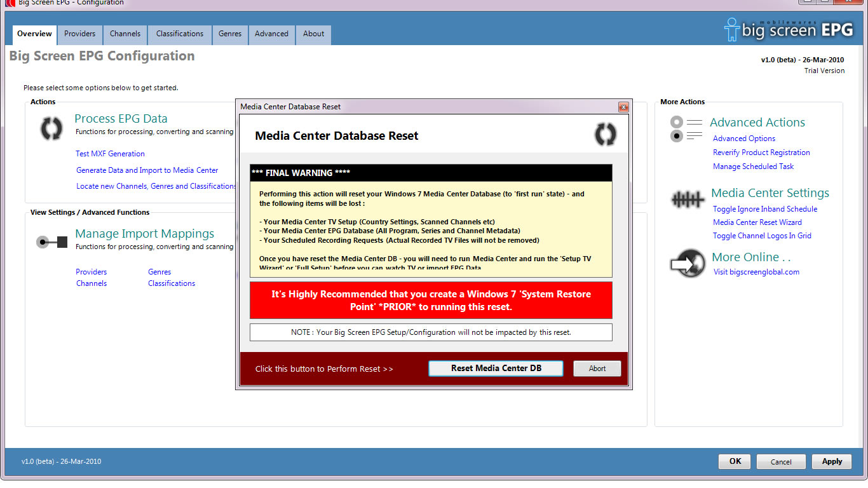Click the Reset Media Center DB button
The image size is (868, 488).
click(496, 369)
